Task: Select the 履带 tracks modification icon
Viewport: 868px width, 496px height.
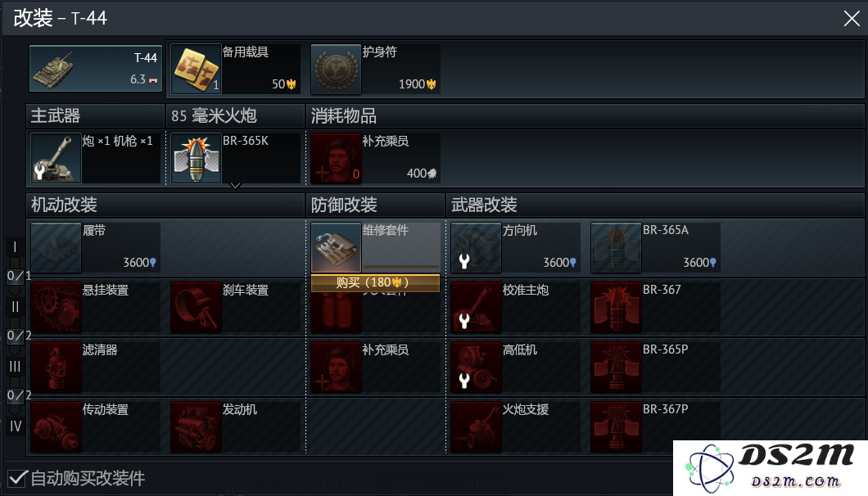Action: point(56,248)
